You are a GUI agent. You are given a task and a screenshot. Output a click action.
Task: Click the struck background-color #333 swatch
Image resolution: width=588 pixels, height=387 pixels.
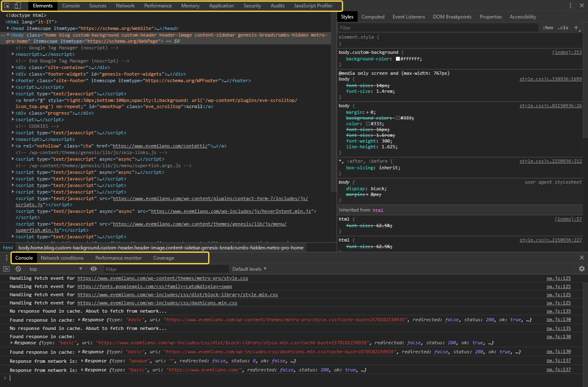click(x=397, y=118)
